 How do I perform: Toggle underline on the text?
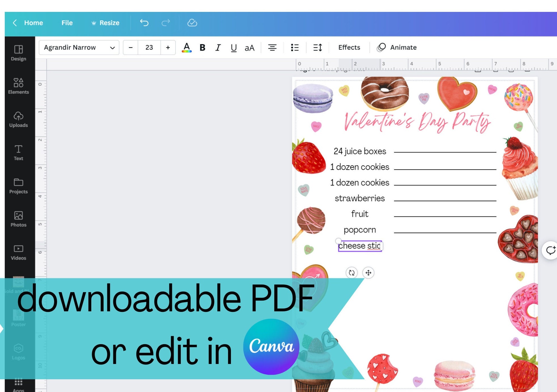[234, 48]
